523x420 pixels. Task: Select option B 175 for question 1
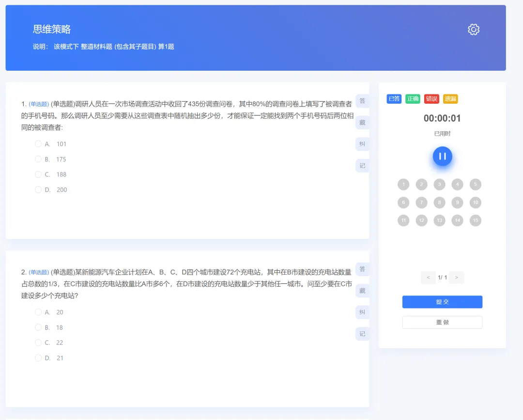click(x=38, y=159)
